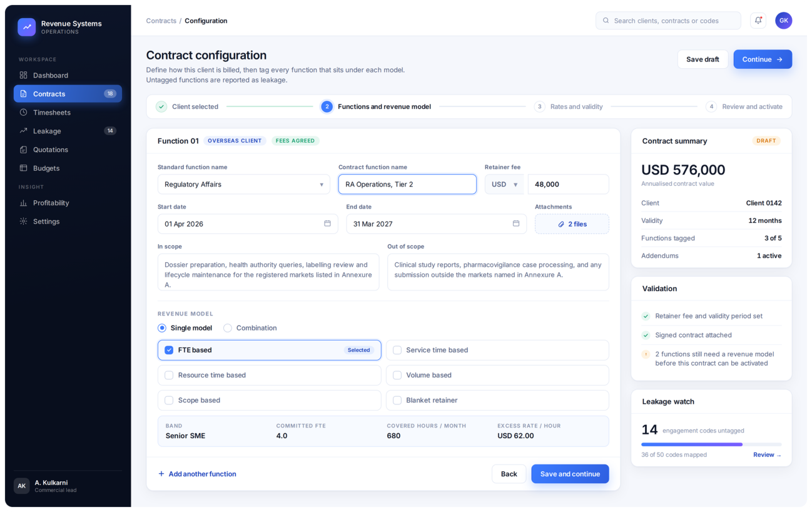Click the Back button
This screenshot has height=512, width=812.
pyautogui.click(x=509, y=474)
